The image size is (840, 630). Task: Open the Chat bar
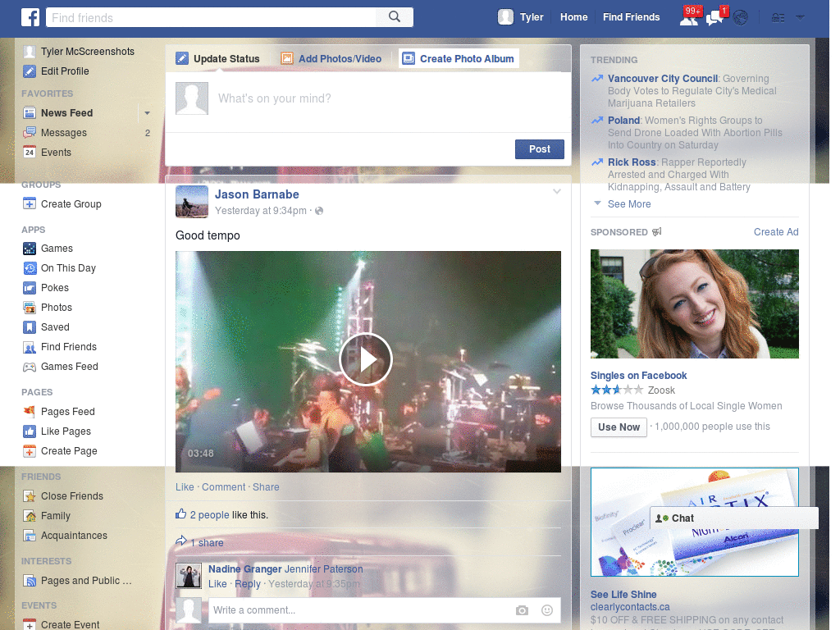coord(734,518)
